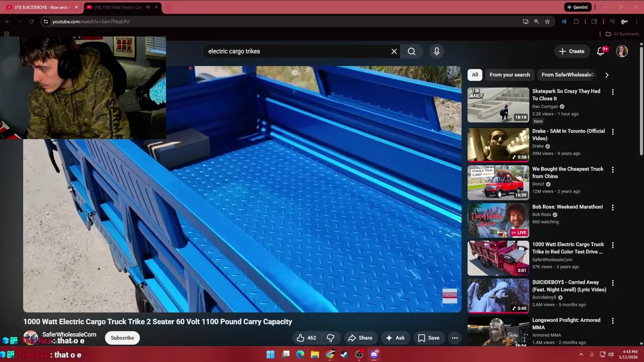Open YouTube notifications bell
644x362 pixels.
pos(601,51)
